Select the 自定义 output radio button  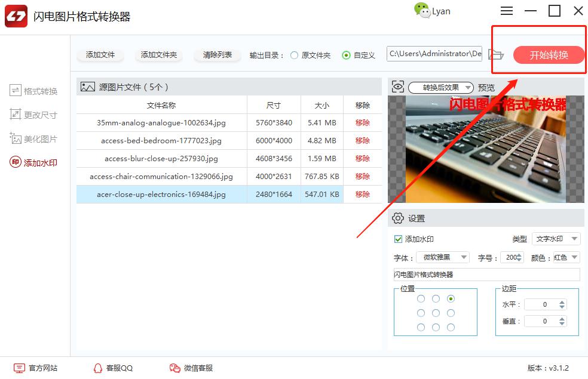[346, 55]
